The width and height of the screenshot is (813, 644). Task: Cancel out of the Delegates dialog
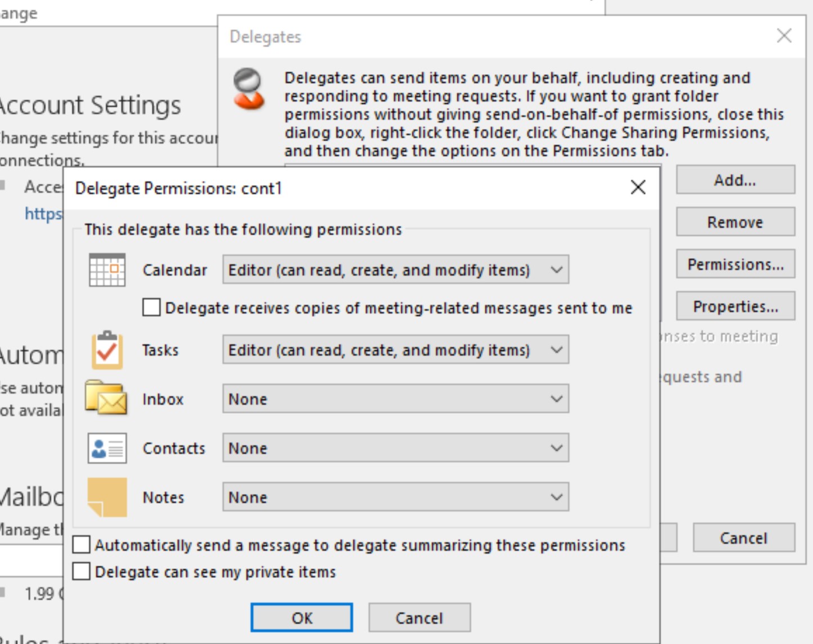pos(744,538)
